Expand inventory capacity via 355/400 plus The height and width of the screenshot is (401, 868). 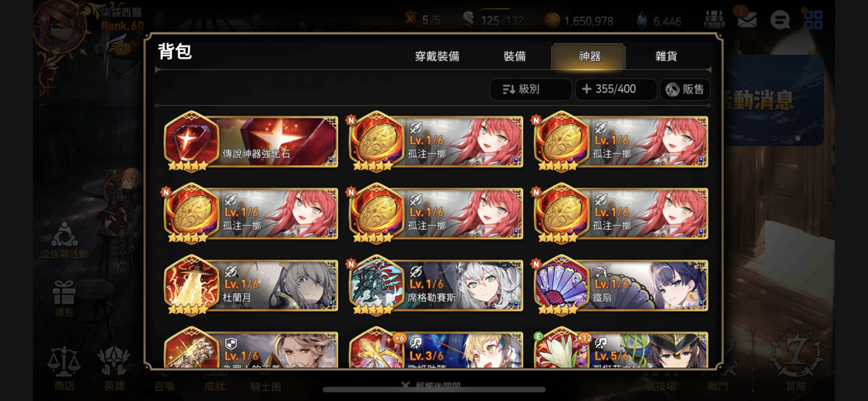click(616, 89)
